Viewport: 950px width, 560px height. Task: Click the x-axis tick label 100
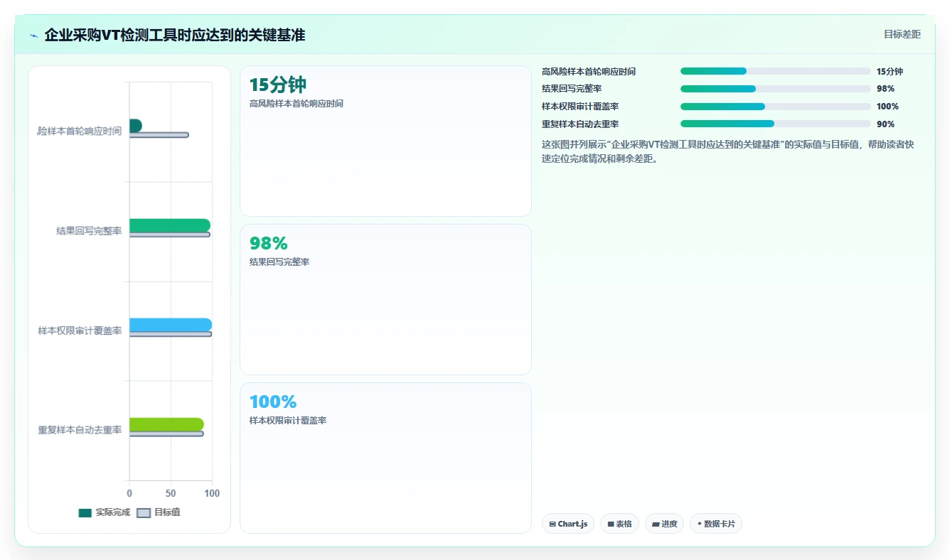pyautogui.click(x=211, y=493)
